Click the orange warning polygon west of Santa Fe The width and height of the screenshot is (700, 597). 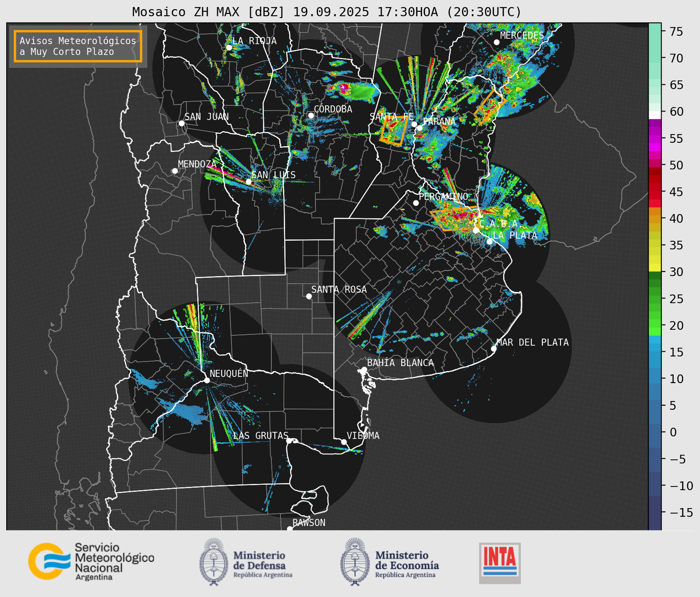point(394,131)
